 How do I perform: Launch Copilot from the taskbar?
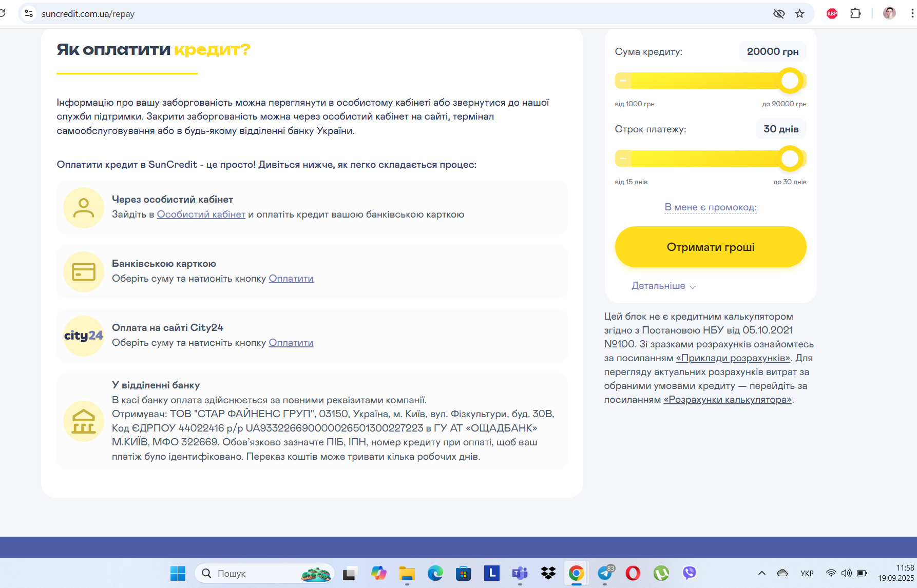click(x=379, y=573)
